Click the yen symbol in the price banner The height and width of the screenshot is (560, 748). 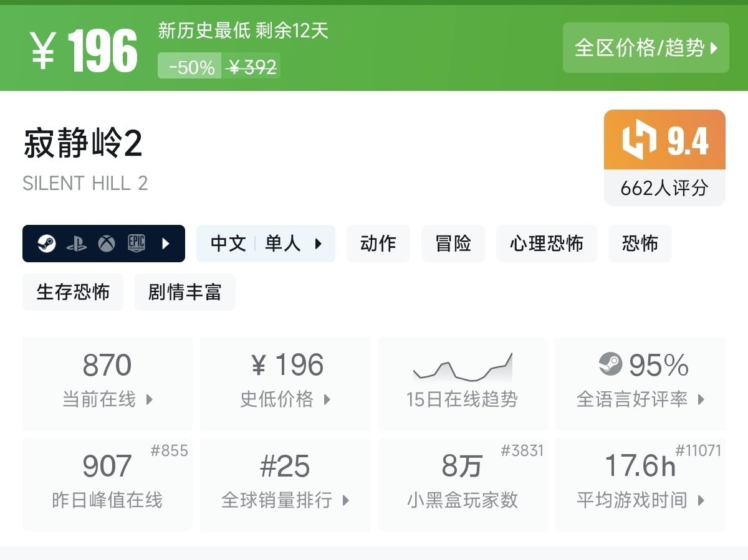point(43,51)
